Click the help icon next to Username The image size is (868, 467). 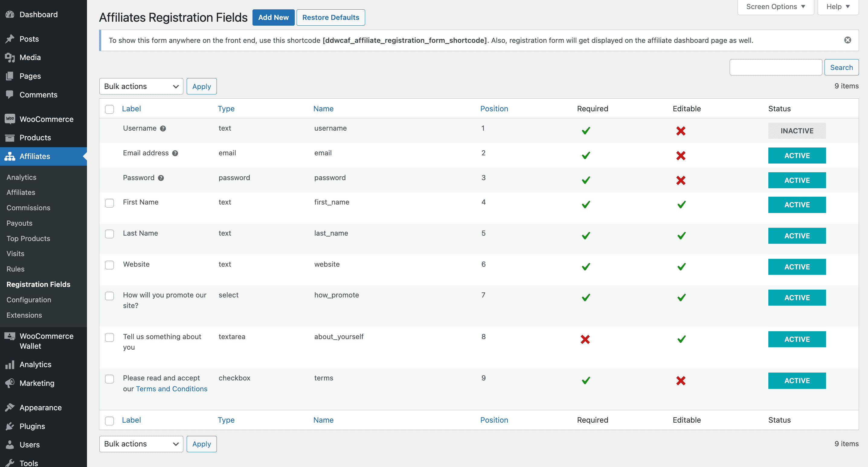pyautogui.click(x=163, y=129)
